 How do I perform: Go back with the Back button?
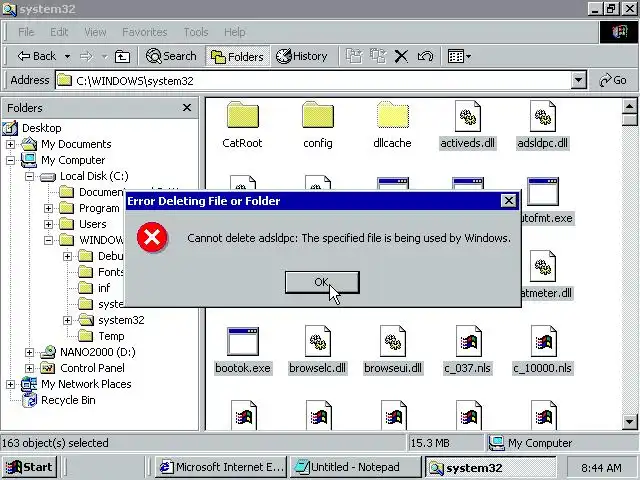tap(37, 56)
